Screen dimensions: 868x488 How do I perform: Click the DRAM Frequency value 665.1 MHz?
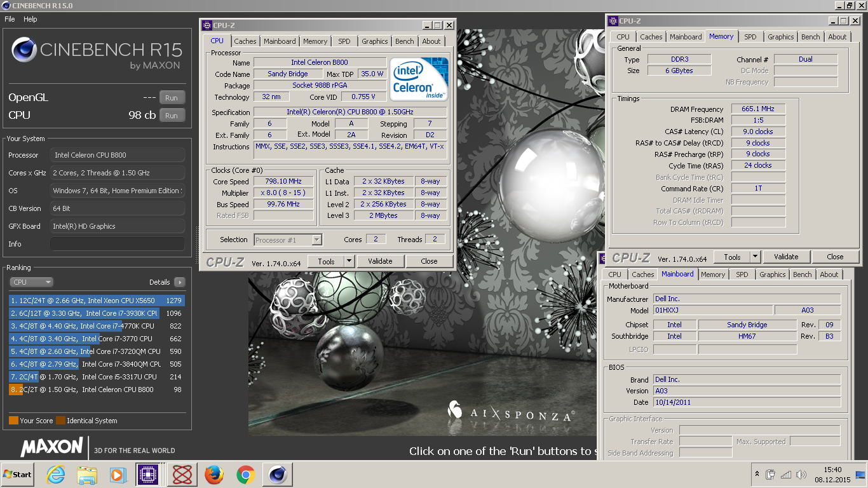(759, 109)
